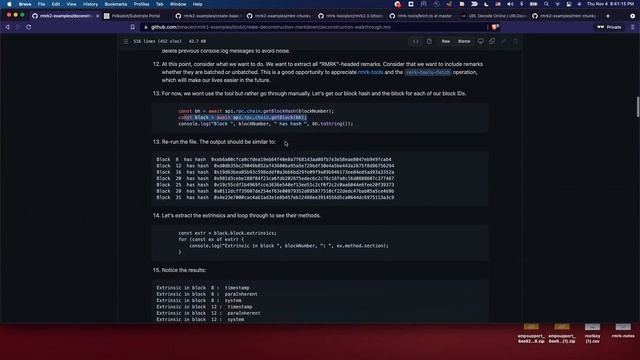Click the '538 lines (452 sloc)' file info
The height and width of the screenshot is (360, 640).
pos(158,41)
